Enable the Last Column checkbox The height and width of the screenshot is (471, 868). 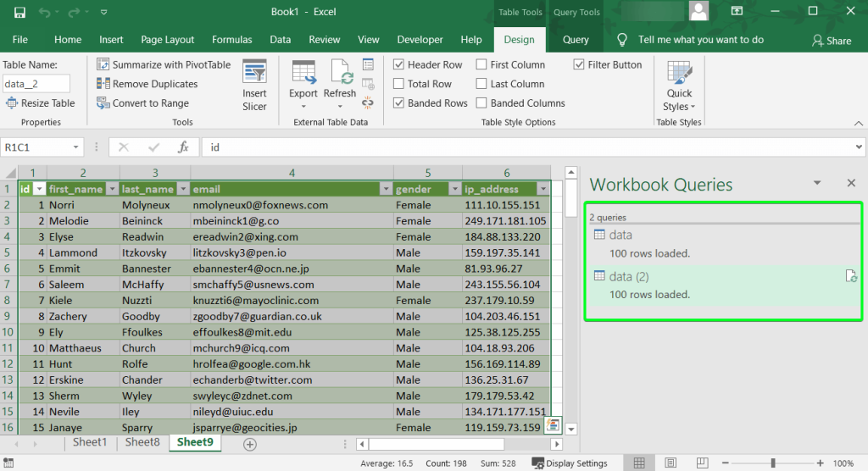coord(481,84)
